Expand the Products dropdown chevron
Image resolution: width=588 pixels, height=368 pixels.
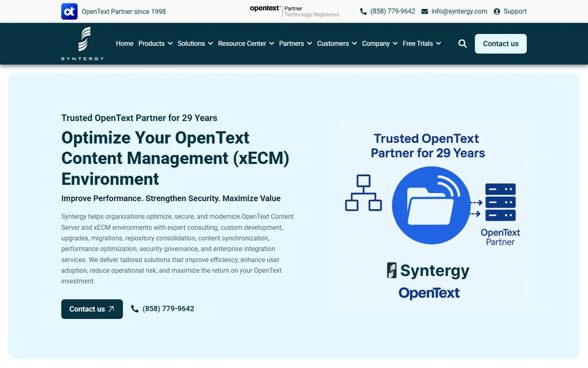[x=170, y=44]
